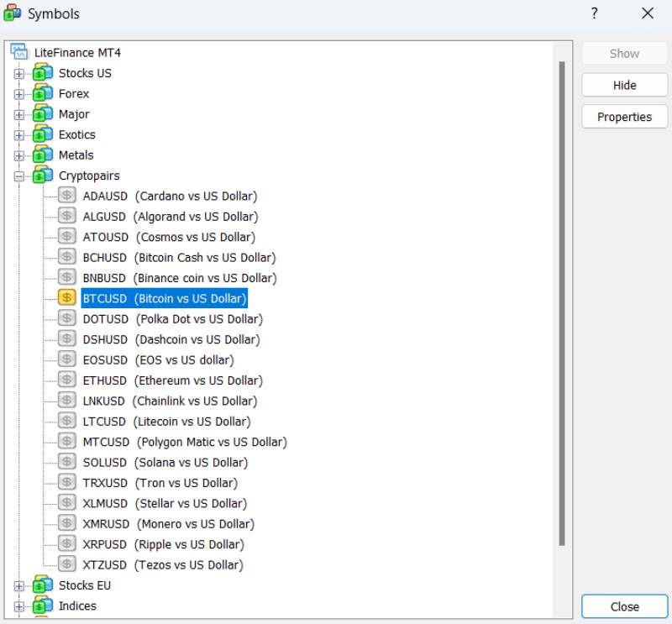Click the gray dollar icon beside XRPUSD
Screen dimensions: 672x624
[x=67, y=544]
